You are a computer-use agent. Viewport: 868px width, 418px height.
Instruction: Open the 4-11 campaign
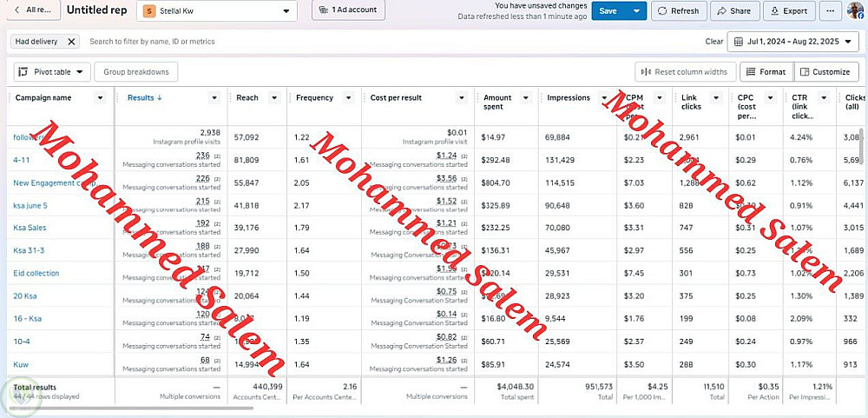coord(22,160)
